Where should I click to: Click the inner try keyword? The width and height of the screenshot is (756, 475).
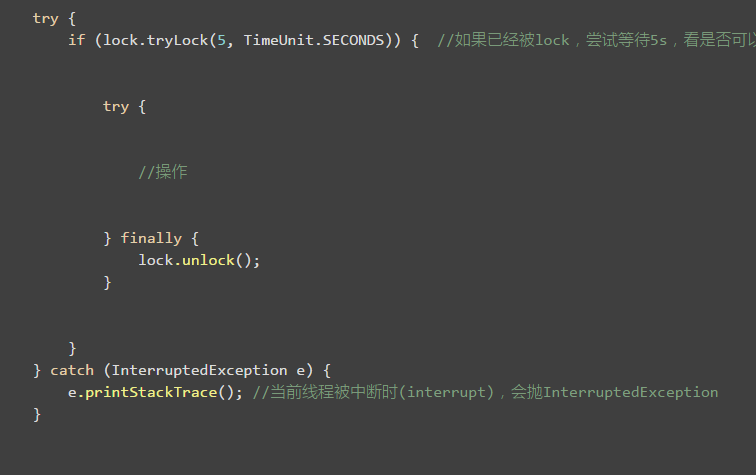click(116, 107)
